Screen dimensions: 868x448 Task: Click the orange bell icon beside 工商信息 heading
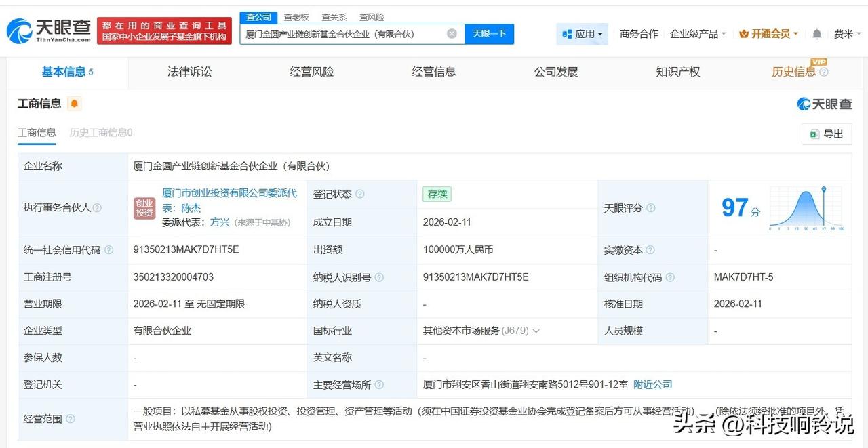(74, 103)
